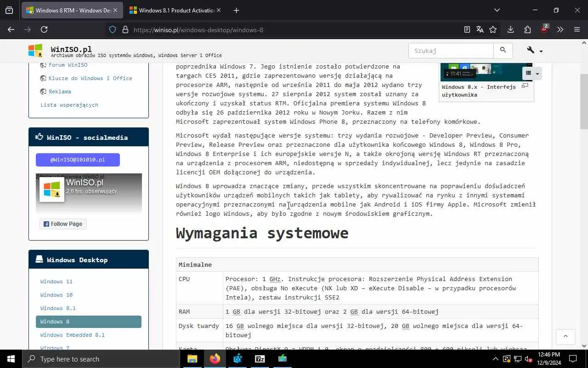This screenshot has height=368, width=588.
Task: Open the network tray icon
Action: click(x=517, y=359)
